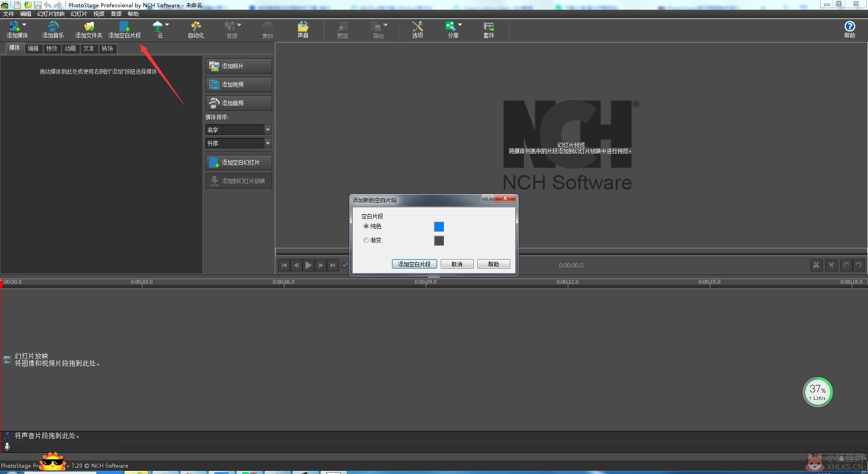Screen dimensions: 868x474
Task: Open the 套件 (Suite) toolbar icon
Action: pyautogui.click(x=489, y=30)
